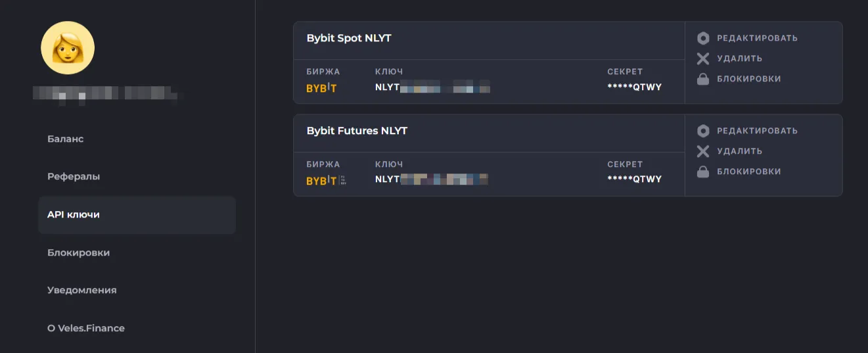Click the user avatar picture

click(68, 48)
